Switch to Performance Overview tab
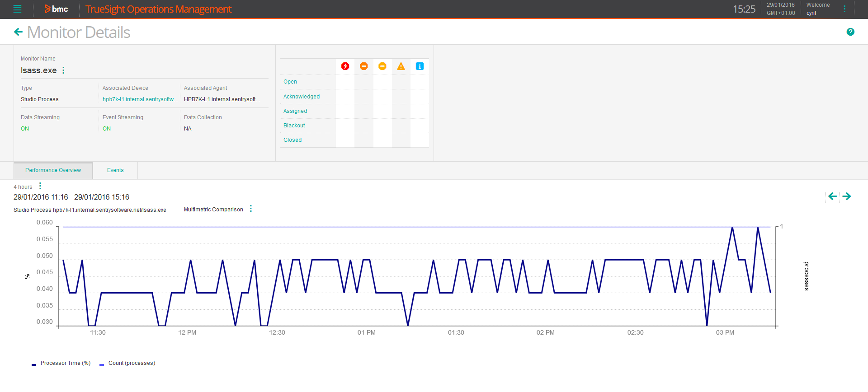 pyautogui.click(x=53, y=170)
